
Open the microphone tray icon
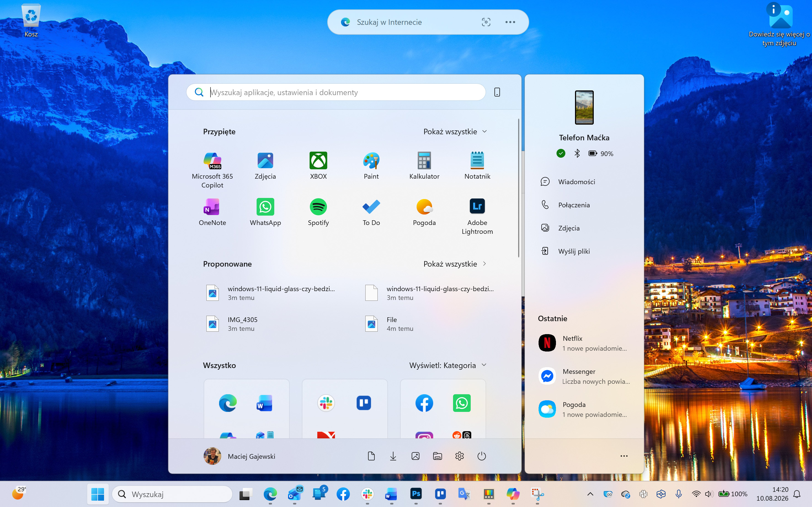point(678,494)
